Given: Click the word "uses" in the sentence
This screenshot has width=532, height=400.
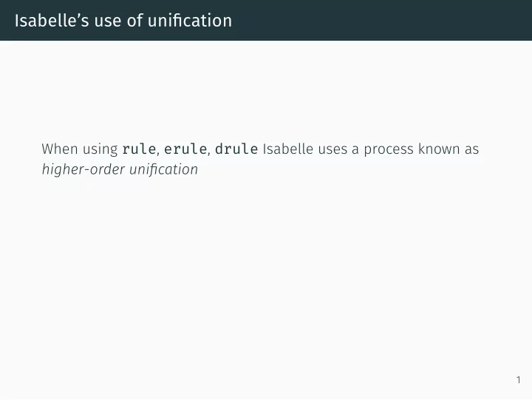Looking at the screenshot, I should (x=332, y=150).
